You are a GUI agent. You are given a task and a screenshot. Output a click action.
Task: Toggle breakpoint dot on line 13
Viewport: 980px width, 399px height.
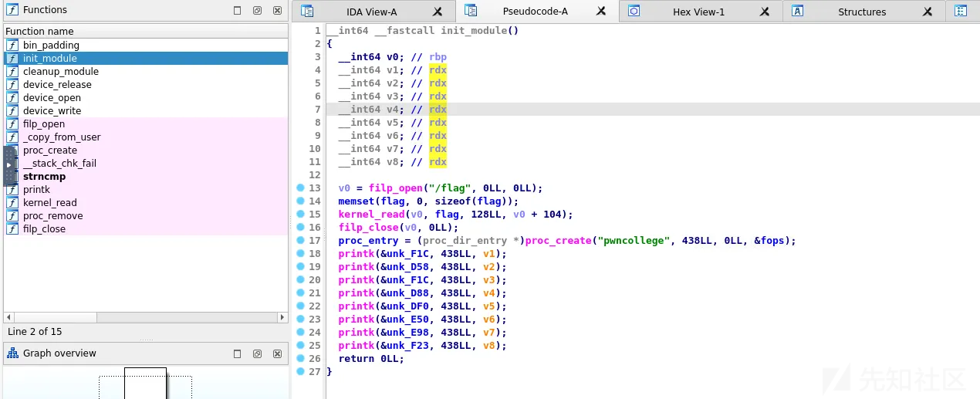click(x=300, y=188)
